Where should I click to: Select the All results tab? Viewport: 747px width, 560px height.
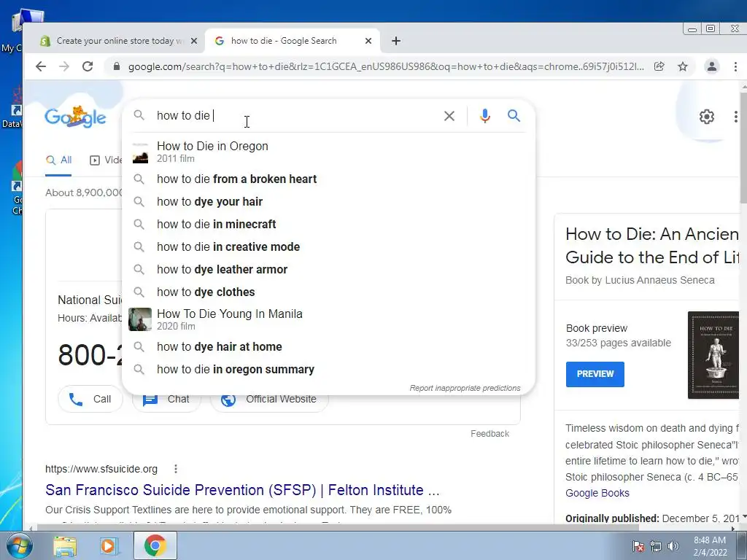58,160
